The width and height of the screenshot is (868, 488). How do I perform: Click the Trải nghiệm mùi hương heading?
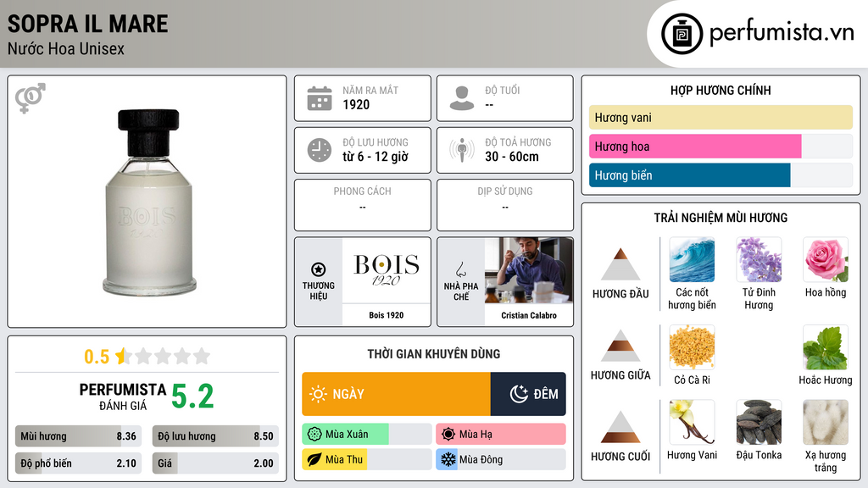click(721, 218)
